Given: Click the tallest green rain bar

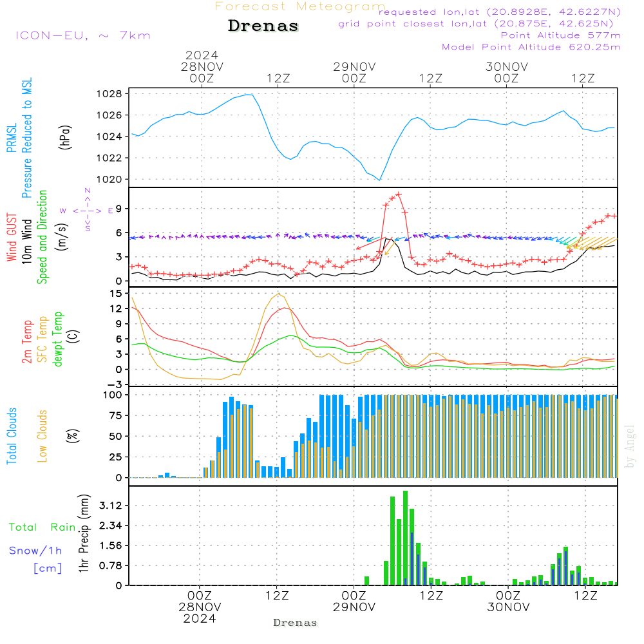Looking at the screenshot, I should (405, 538).
